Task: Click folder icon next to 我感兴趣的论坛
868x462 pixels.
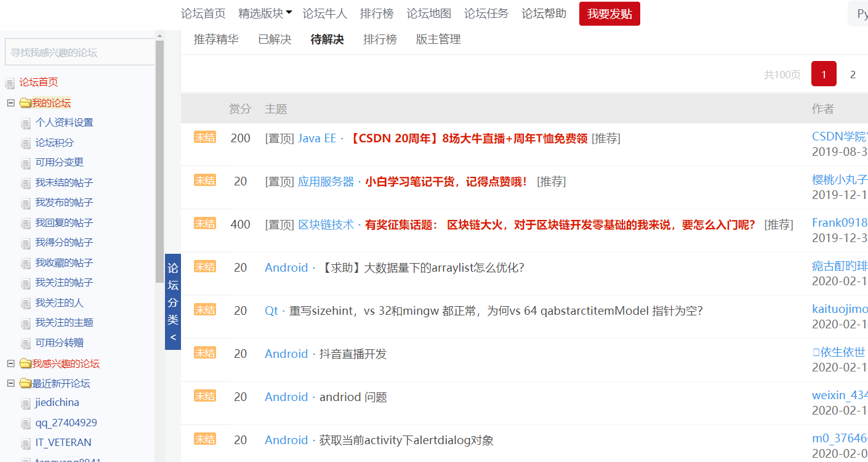Action: [25, 363]
